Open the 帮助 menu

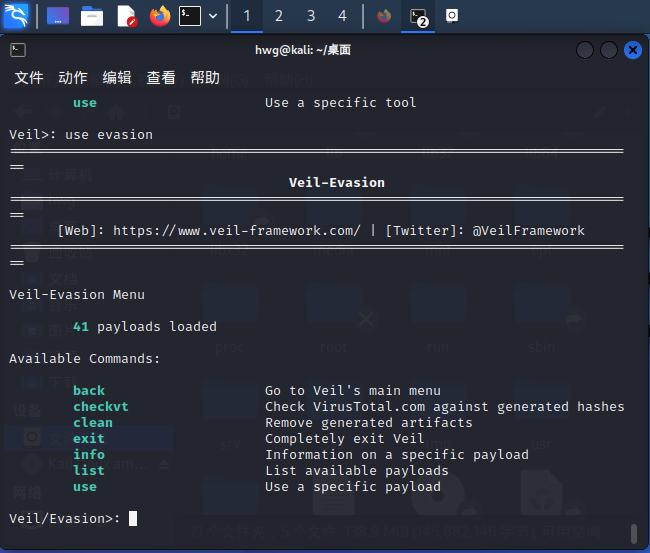pos(205,78)
